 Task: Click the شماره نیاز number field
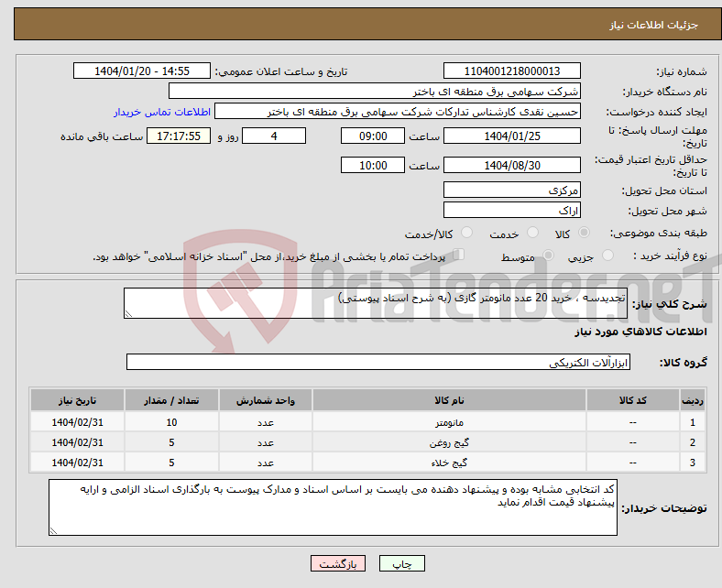tap(511, 71)
